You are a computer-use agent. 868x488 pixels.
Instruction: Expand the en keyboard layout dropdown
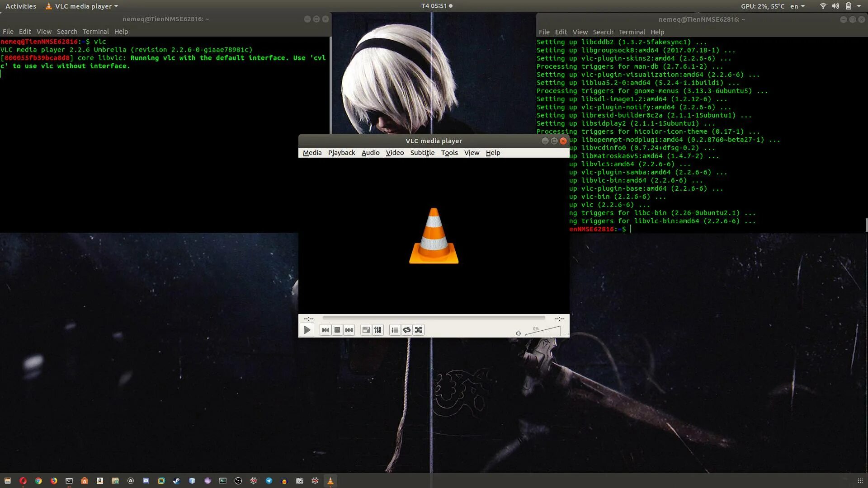[797, 6]
